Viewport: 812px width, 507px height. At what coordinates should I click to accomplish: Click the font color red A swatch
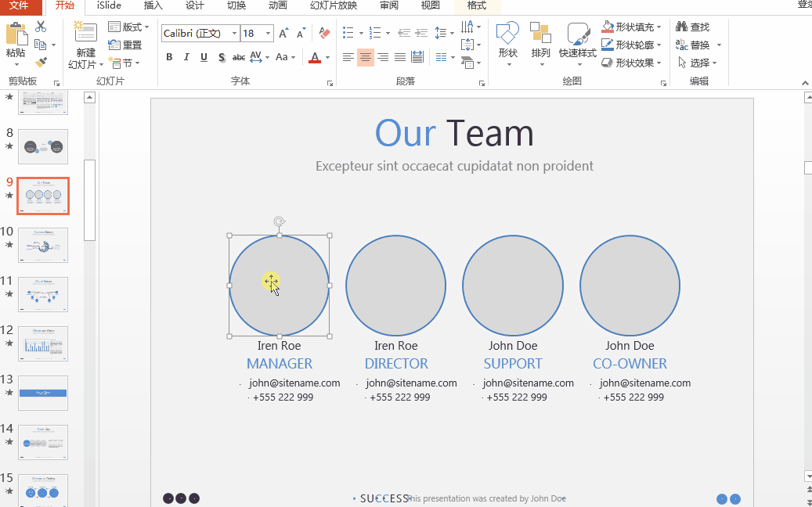(x=315, y=57)
